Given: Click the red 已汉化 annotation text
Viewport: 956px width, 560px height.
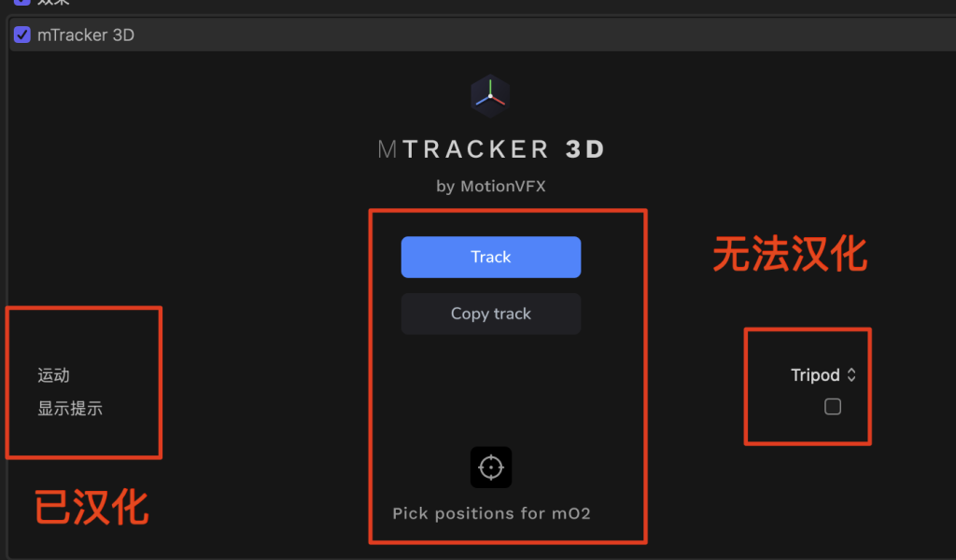Looking at the screenshot, I should 91,507.
